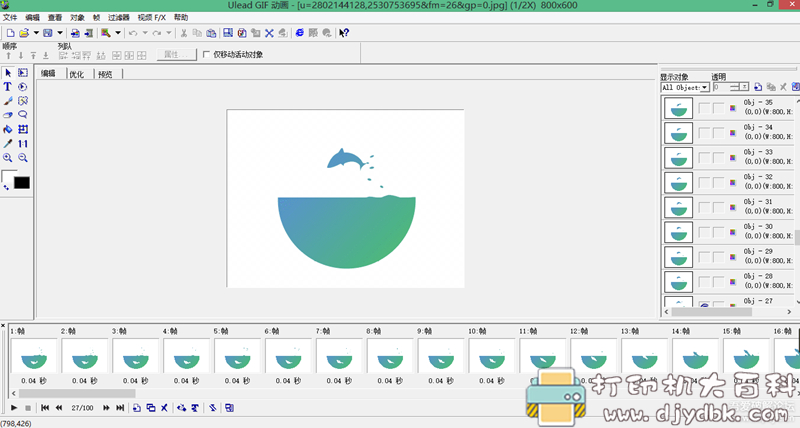Click the Add Frame icon below timeline

pyautogui.click(x=137, y=408)
